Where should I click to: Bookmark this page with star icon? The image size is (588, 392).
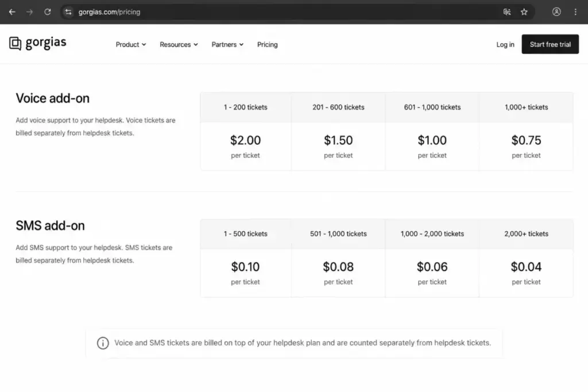(524, 12)
